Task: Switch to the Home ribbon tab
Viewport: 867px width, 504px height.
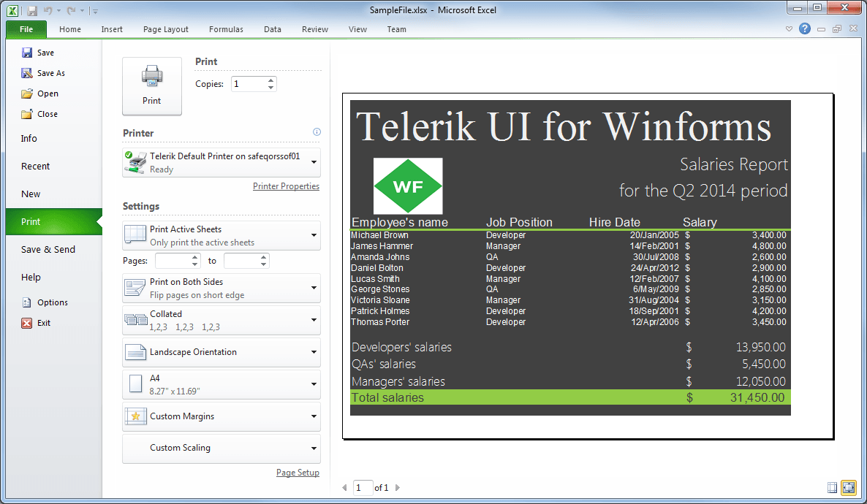Action: click(x=70, y=29)
